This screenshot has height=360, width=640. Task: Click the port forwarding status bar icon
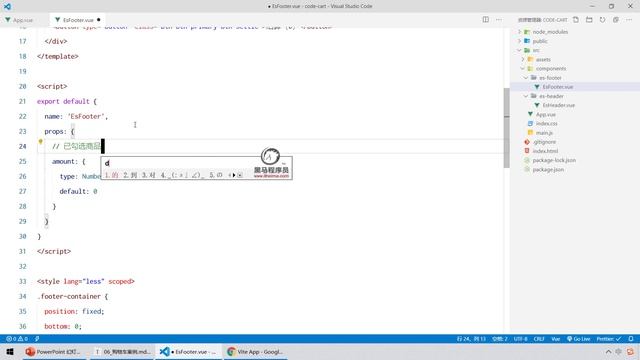click(x=37, y=339)
